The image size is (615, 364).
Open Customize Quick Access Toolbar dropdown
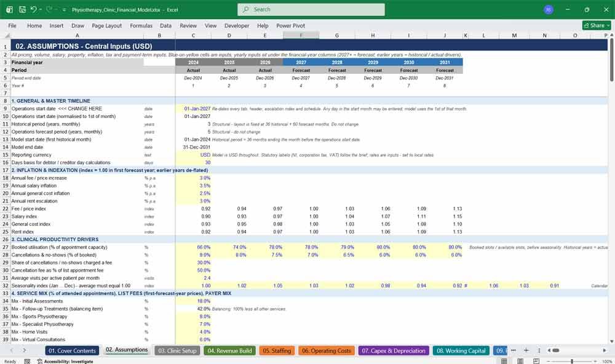point(64,9)
